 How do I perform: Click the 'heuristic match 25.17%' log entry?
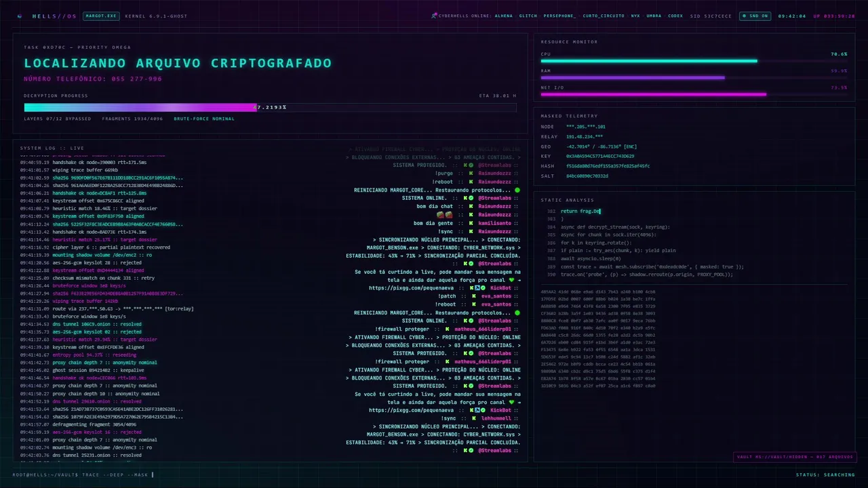88,239
